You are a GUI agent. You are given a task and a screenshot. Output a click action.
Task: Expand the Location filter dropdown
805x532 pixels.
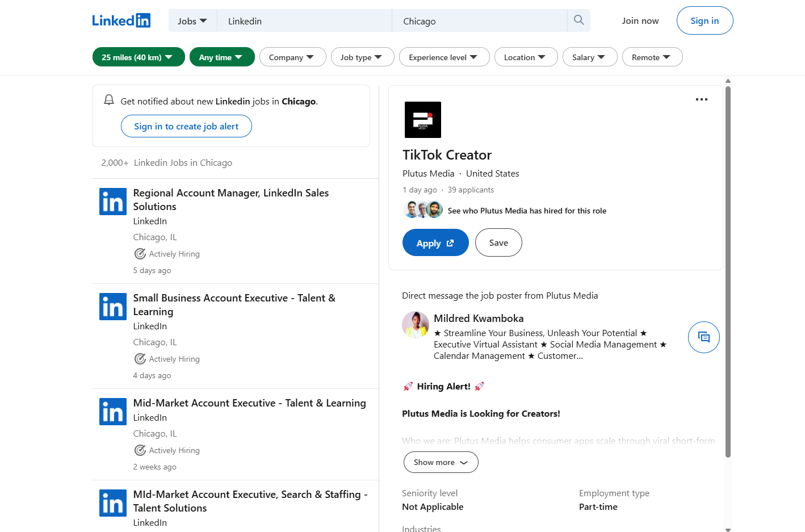tap(526, 57)
